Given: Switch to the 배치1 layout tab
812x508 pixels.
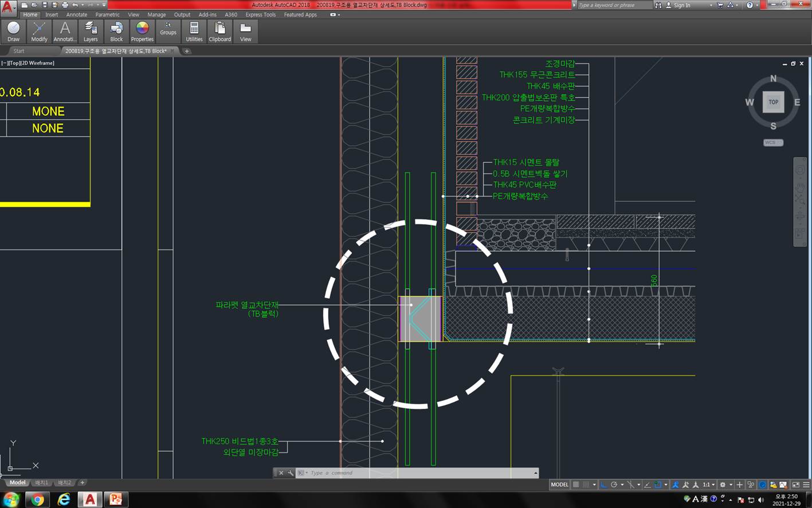Looking at the screenshot, I should [41, 483].
